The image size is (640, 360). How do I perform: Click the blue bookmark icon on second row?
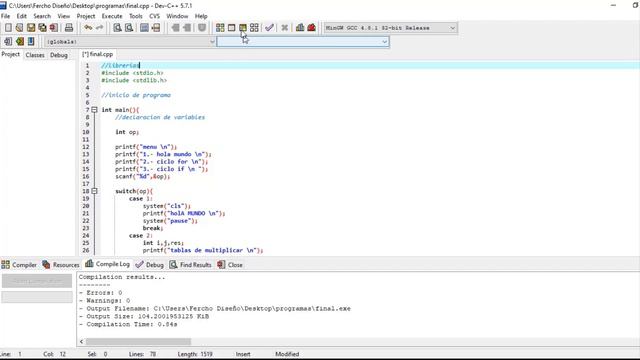31,41
